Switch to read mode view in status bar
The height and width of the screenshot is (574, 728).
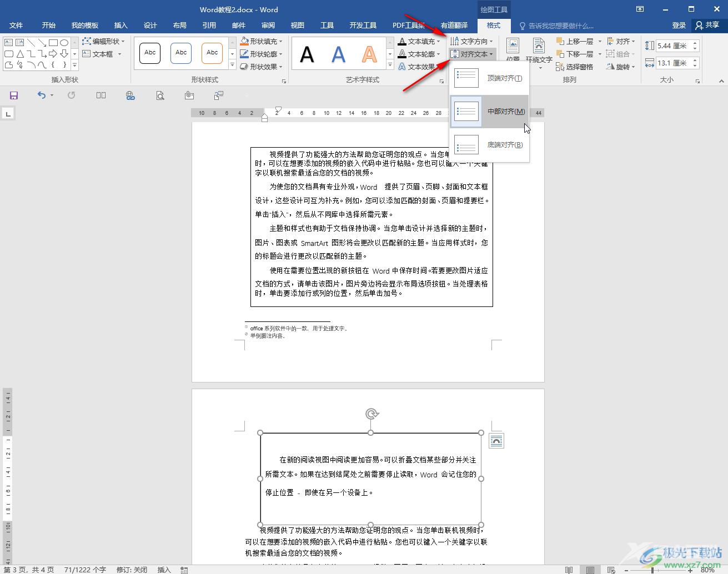tap(569, 570)
